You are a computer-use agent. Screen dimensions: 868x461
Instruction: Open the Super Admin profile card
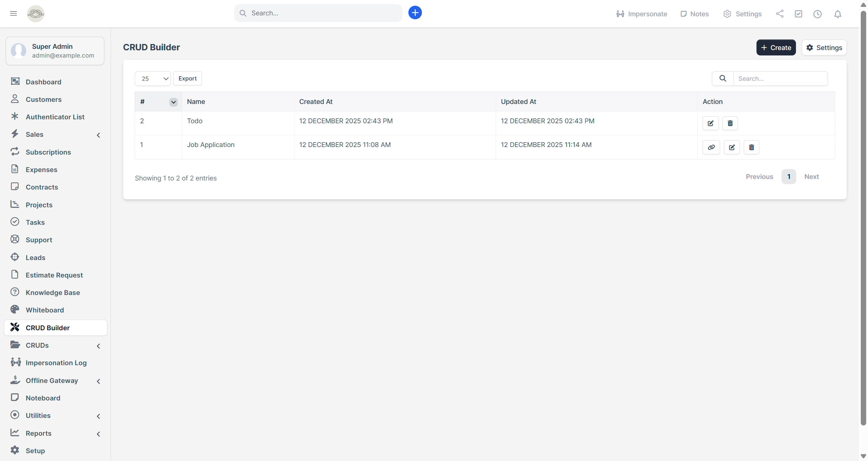[55, 51]
